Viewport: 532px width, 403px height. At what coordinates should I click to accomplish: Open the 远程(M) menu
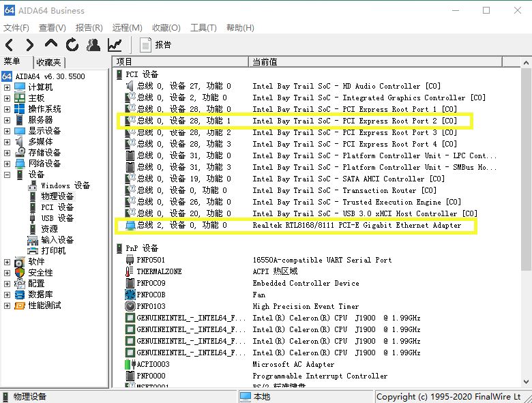pyautogui.click(x=128, y=27)
